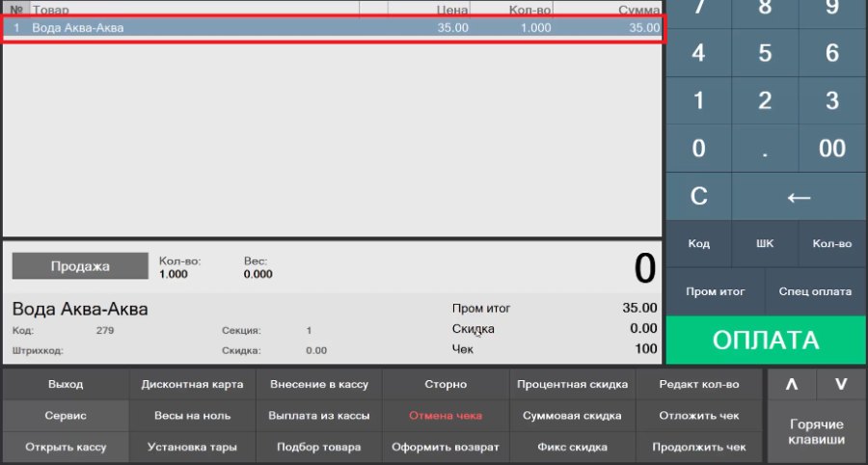Screen dimensions: 868x465
Task: Click the up arrow navigation button
Action: pyautogui.click(x=792, y=384)
